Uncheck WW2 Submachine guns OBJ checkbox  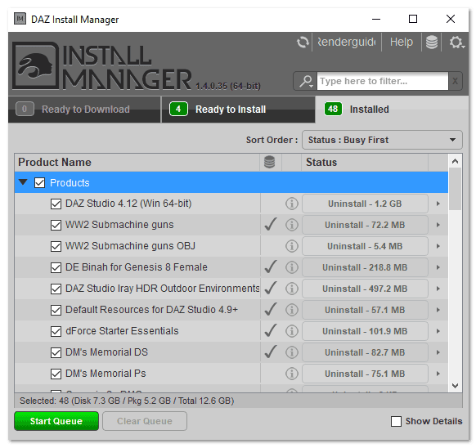point(56,246)
